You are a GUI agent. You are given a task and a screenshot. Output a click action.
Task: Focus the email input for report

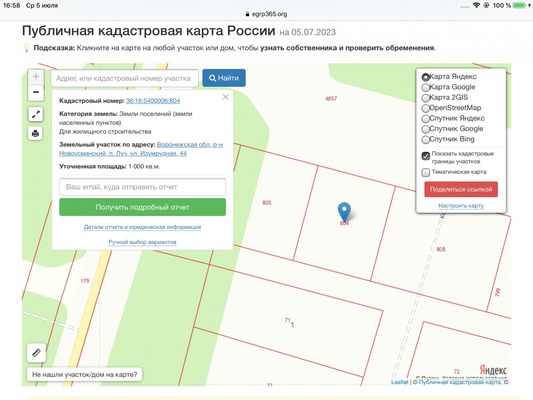click(x=142, y=187)
